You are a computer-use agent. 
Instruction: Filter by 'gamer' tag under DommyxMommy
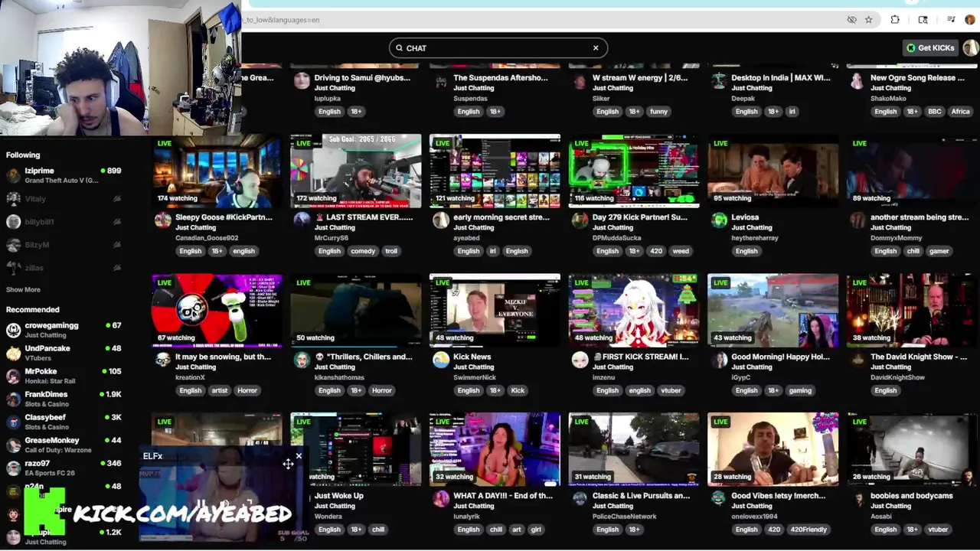939,251
